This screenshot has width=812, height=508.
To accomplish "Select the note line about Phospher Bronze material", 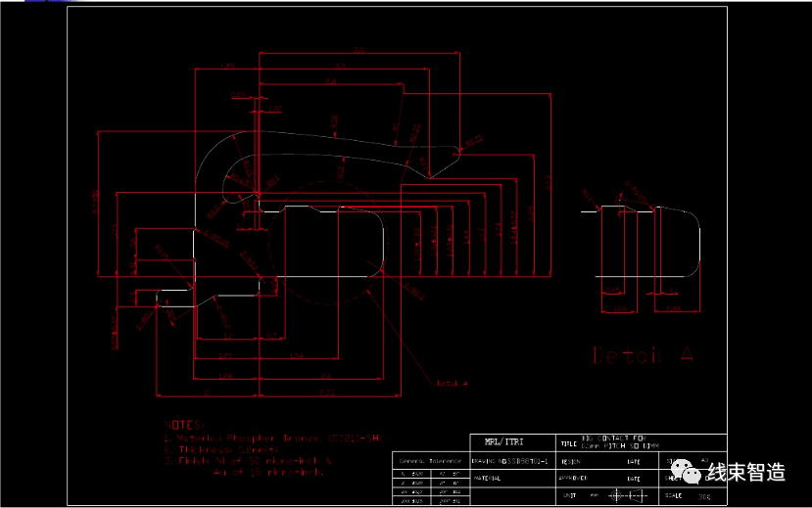I will tap(273, 439).
